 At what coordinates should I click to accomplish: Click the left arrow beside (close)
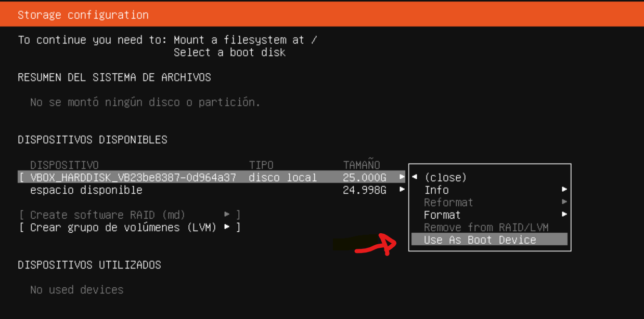point(415,177)
